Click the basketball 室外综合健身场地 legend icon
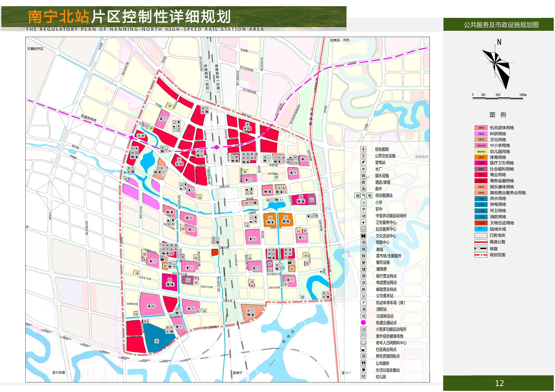Image resolution: width=555 pixels, height=392 pixels. pos(363,336)
